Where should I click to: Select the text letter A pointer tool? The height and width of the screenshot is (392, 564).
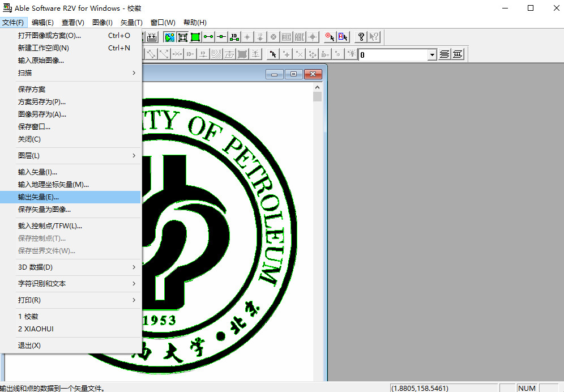343,37
